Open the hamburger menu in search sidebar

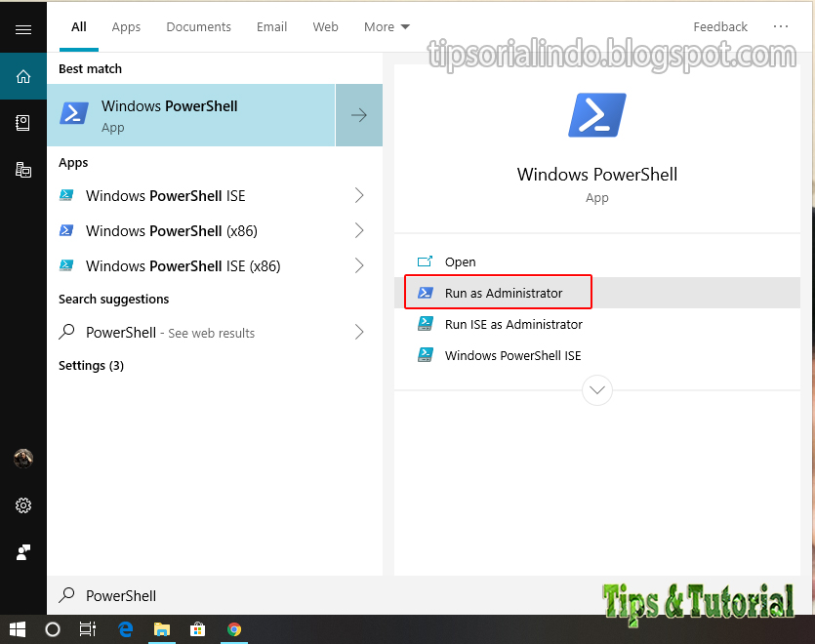point(23,26)
